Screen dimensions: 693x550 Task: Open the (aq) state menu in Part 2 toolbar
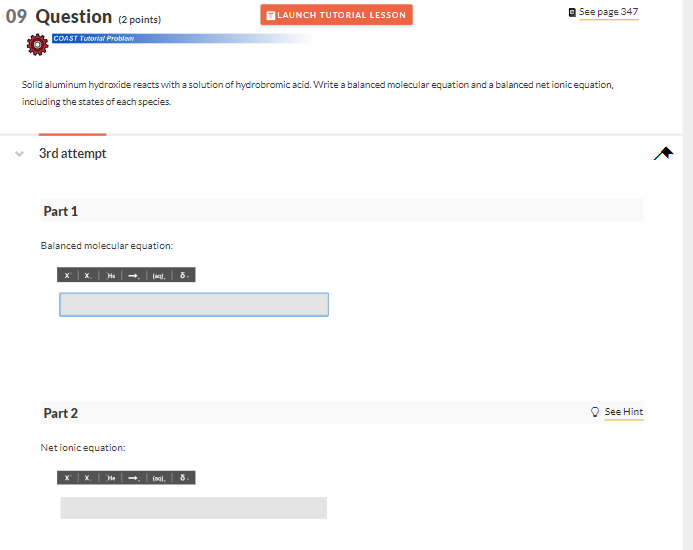tap(159, 477)
